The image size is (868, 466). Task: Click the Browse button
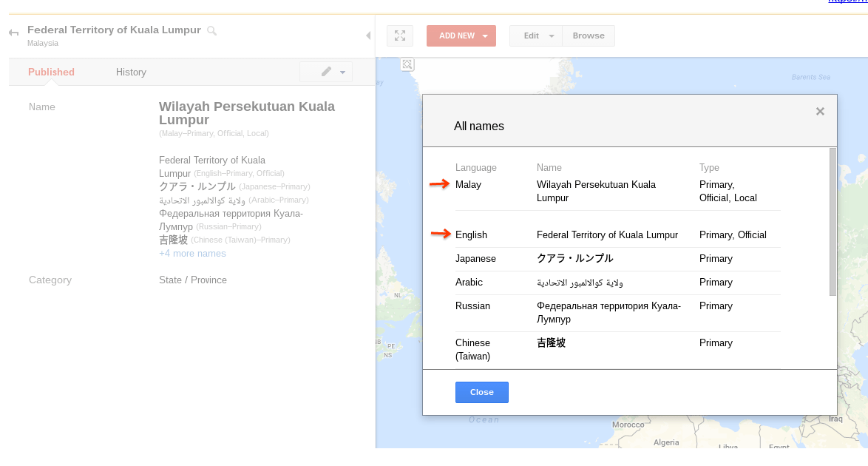(x=589, y=35)
